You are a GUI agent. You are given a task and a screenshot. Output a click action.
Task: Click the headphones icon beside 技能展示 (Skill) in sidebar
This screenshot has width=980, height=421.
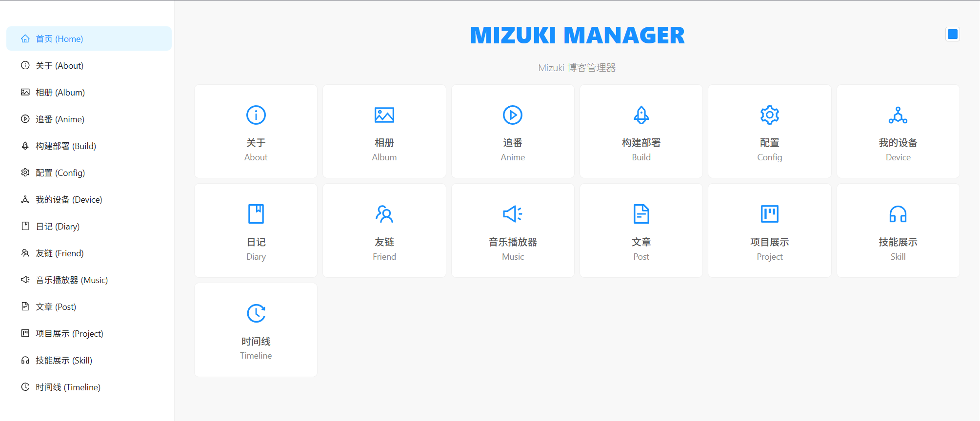coord(25,360)
